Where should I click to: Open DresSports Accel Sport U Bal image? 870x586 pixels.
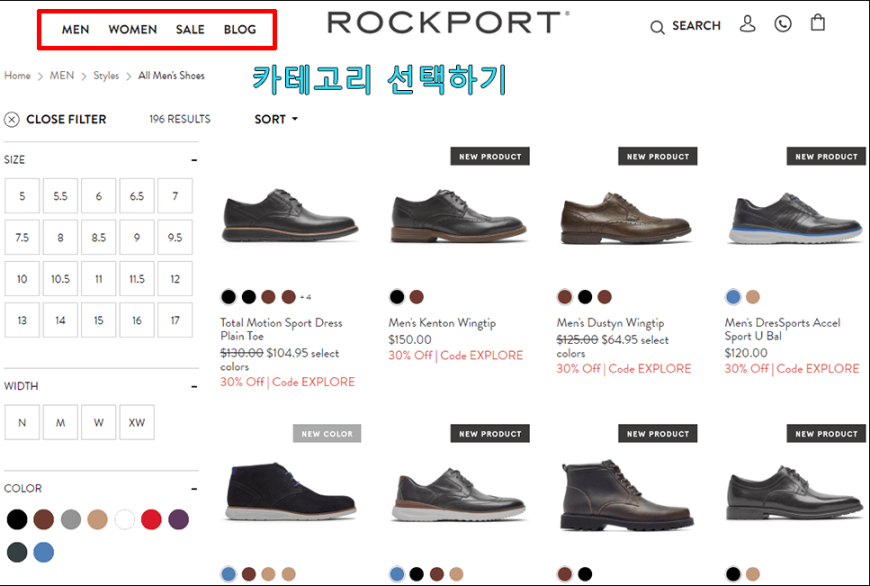[x=795, y=218]
